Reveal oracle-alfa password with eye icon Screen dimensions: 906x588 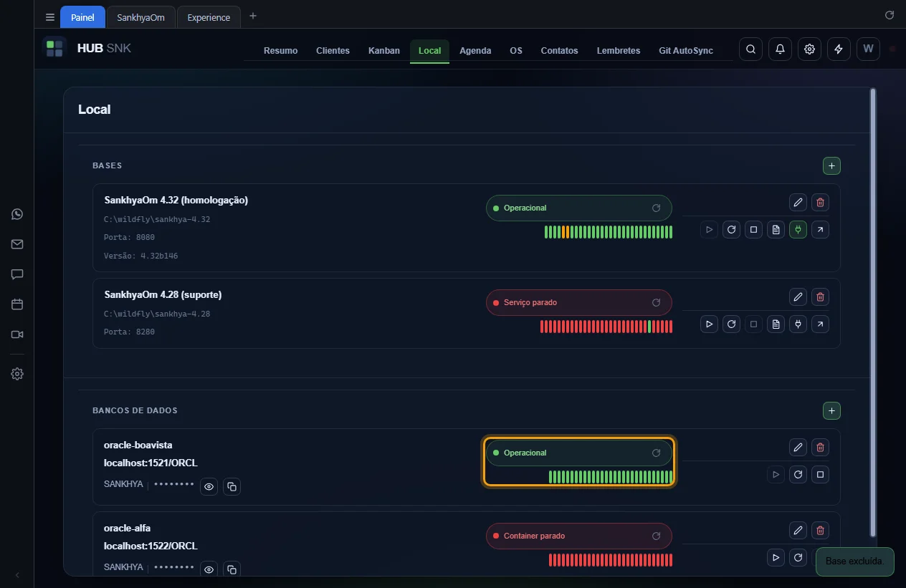[209, 569]
